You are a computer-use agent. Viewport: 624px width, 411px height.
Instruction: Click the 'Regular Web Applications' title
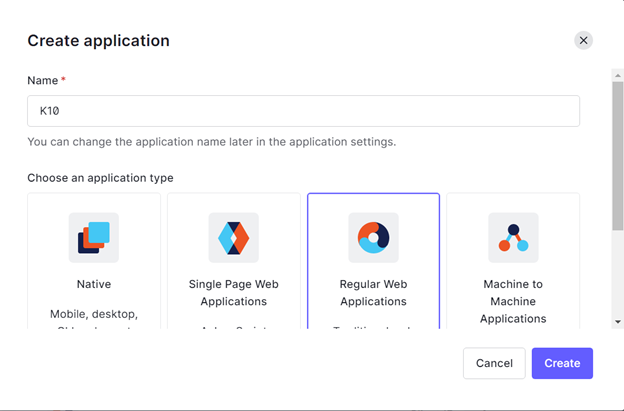point(373,292)
